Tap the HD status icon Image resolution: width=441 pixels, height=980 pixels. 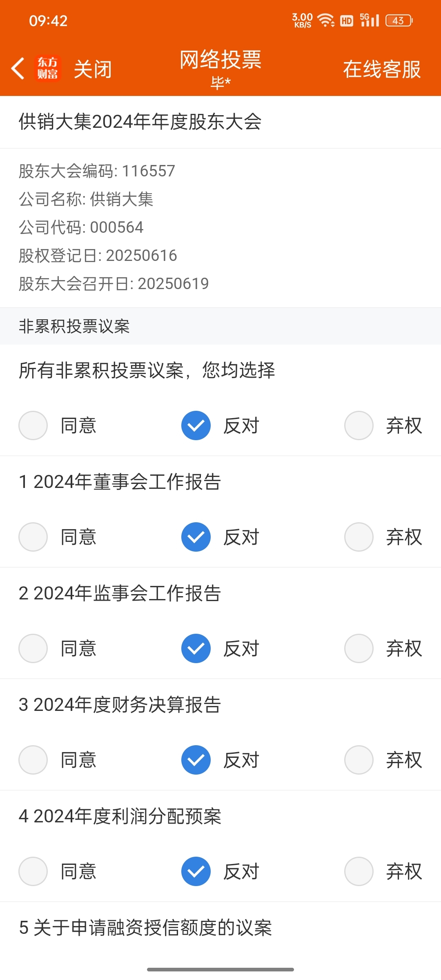(x=347, y=20)
